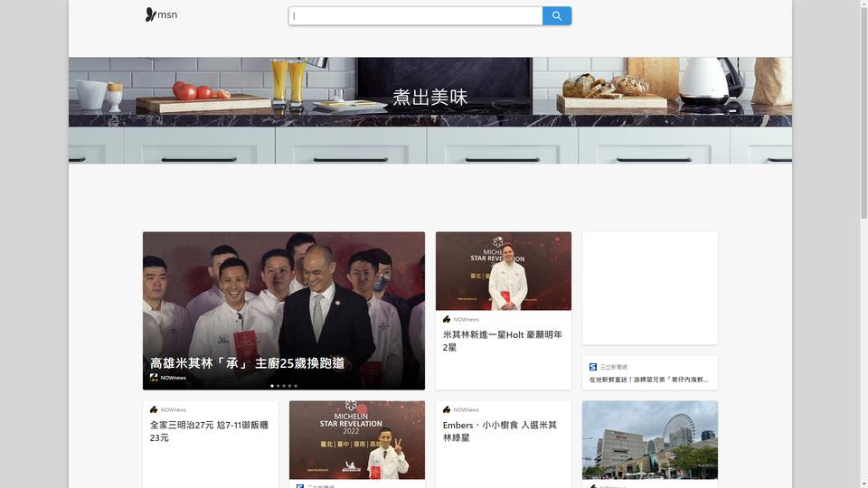Viewport: 868px width, 488px height.
Task: Open headline 高雄米其林「承」主廚25歲換跑道
Action: (248, 363)
